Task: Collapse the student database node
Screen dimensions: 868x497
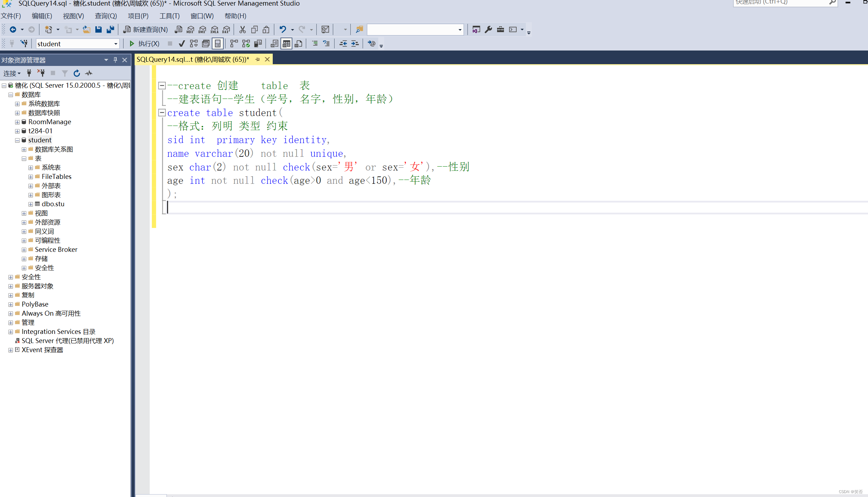Action: pos(17,140)
